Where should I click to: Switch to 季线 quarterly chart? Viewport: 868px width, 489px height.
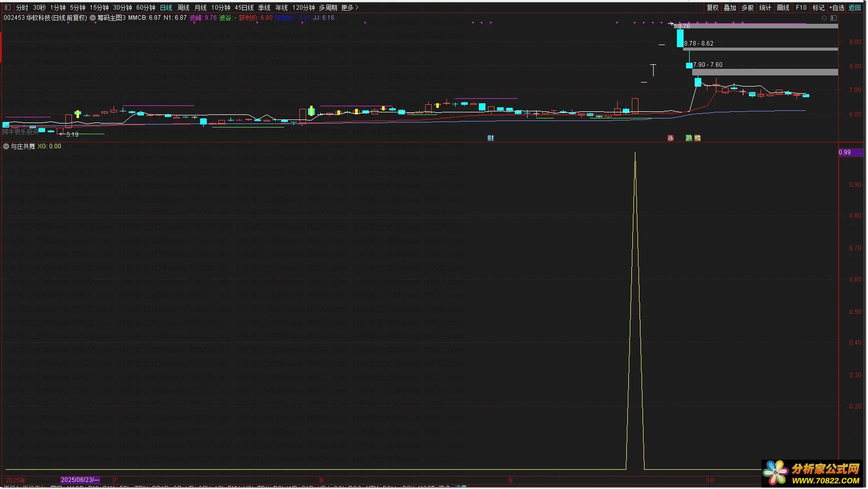coord(265,8)
